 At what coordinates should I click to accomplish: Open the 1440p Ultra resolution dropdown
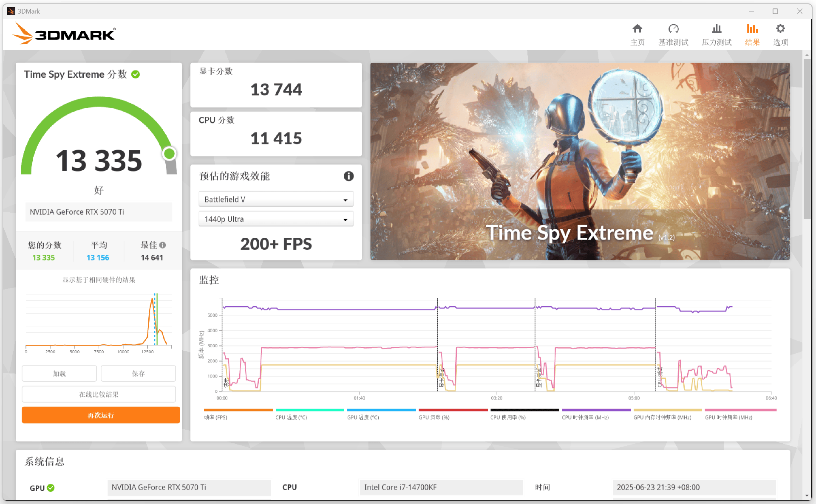pos(276,219)
